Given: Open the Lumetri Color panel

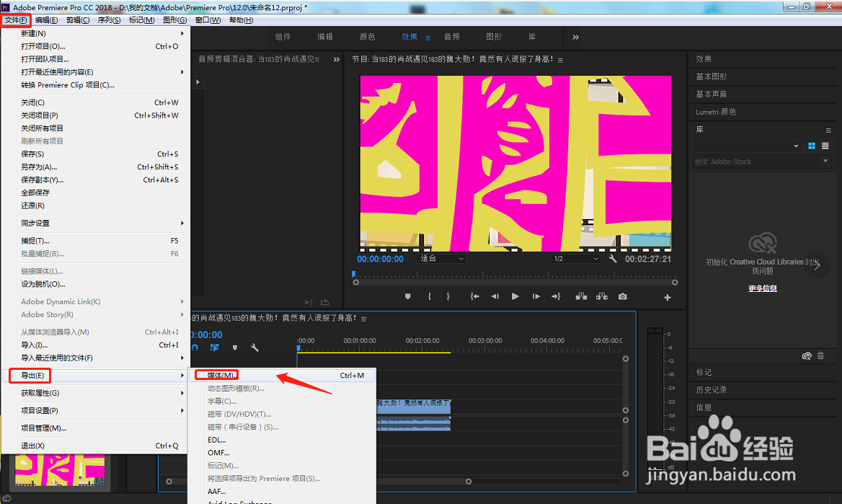Looking at the screenshot, I should click(x=716, y=112).
